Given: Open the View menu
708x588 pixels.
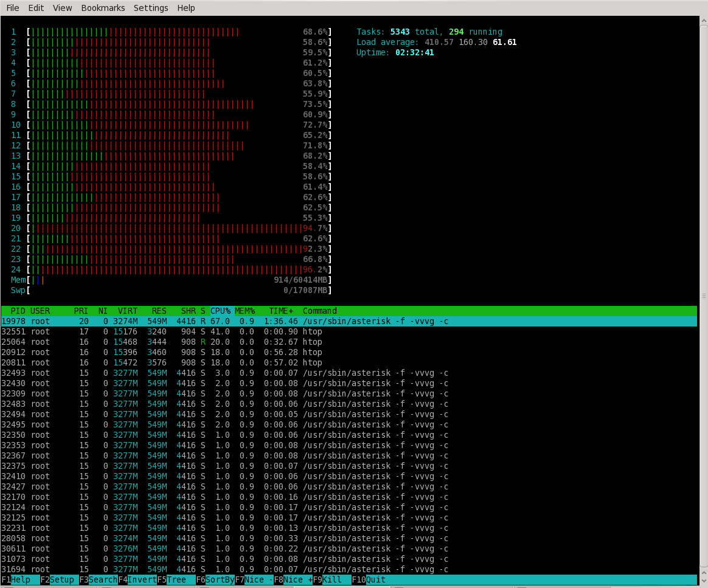Looking at the screenshot, I should (x=62, y=8).
